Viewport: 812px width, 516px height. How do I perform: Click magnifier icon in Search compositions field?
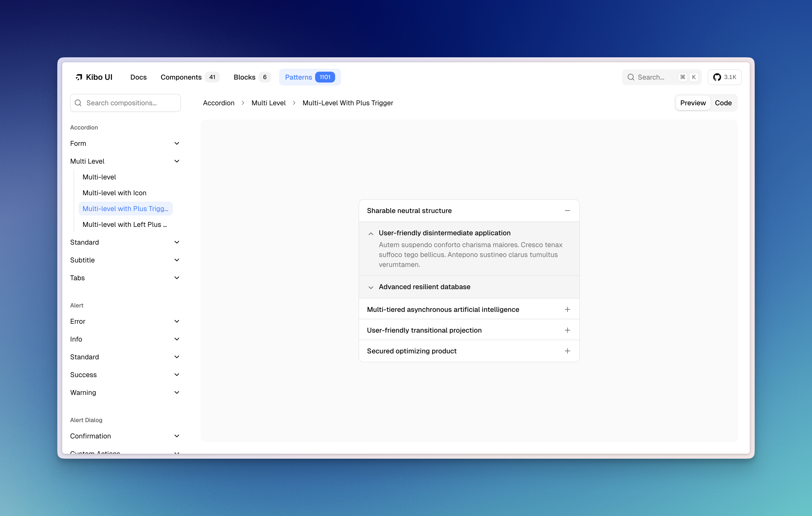click(x=78, y=103)
